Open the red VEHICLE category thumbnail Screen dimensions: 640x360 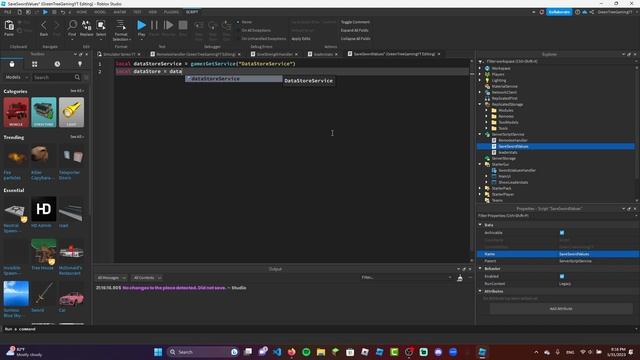click(x=16, y=112)
